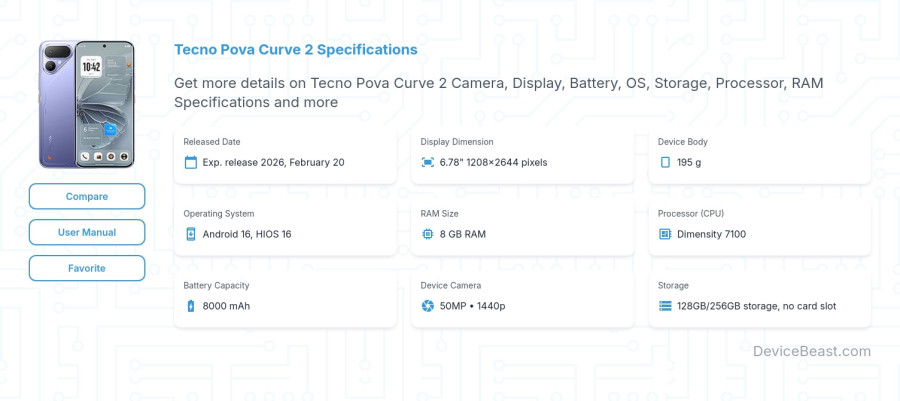Click the "8000 mAh" value
This screenshot has height=401, width=900.
coord(226,306)
